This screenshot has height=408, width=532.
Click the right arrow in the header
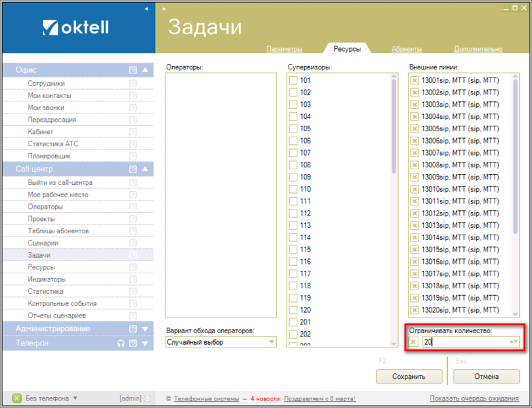[164, 9]
